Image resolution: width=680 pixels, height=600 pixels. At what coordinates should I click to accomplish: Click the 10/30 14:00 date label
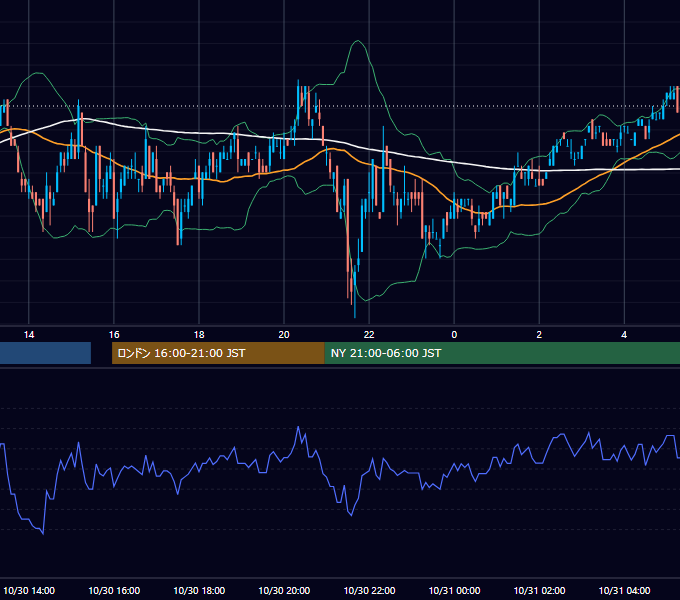(29, 590)
